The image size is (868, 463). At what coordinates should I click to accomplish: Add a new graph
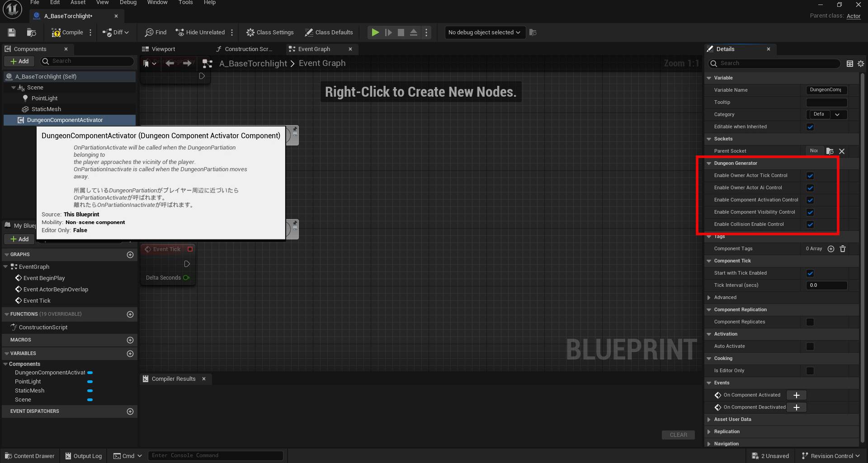pyautogui.click(x=130, y=255)
